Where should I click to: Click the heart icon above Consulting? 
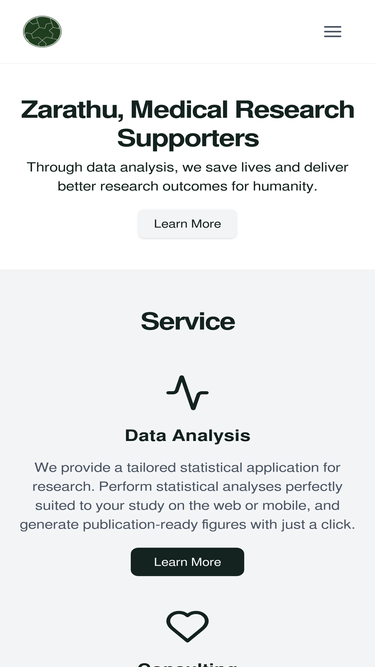point(188,626)
